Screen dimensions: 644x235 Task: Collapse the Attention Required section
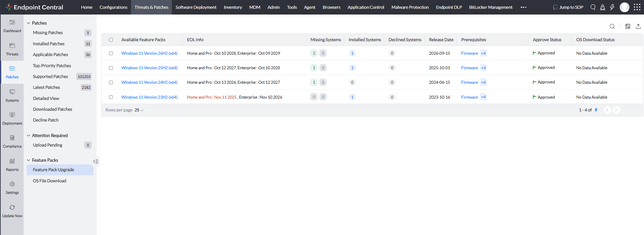(x=29, y=135)
